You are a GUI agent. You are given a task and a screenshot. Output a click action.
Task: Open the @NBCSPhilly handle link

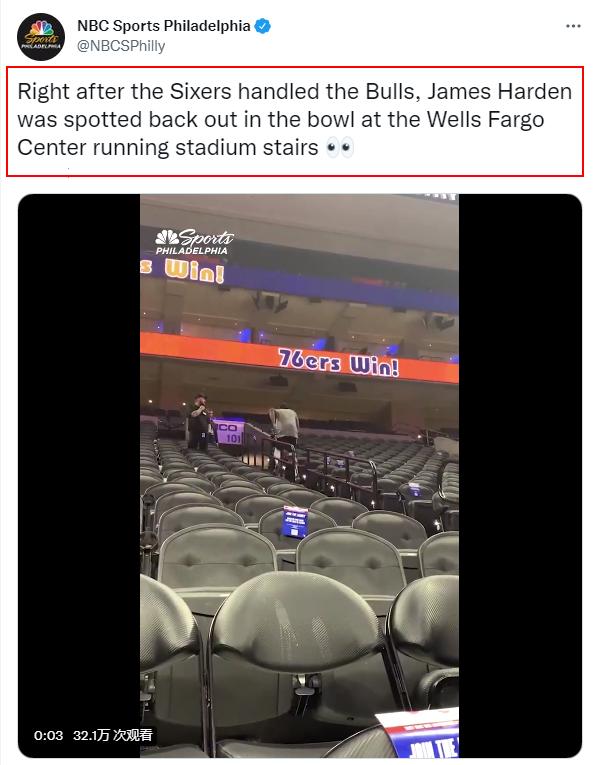tap(121, 46)
